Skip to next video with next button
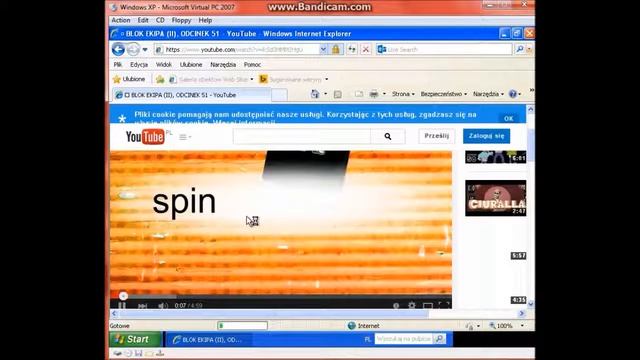 point(142,305)
